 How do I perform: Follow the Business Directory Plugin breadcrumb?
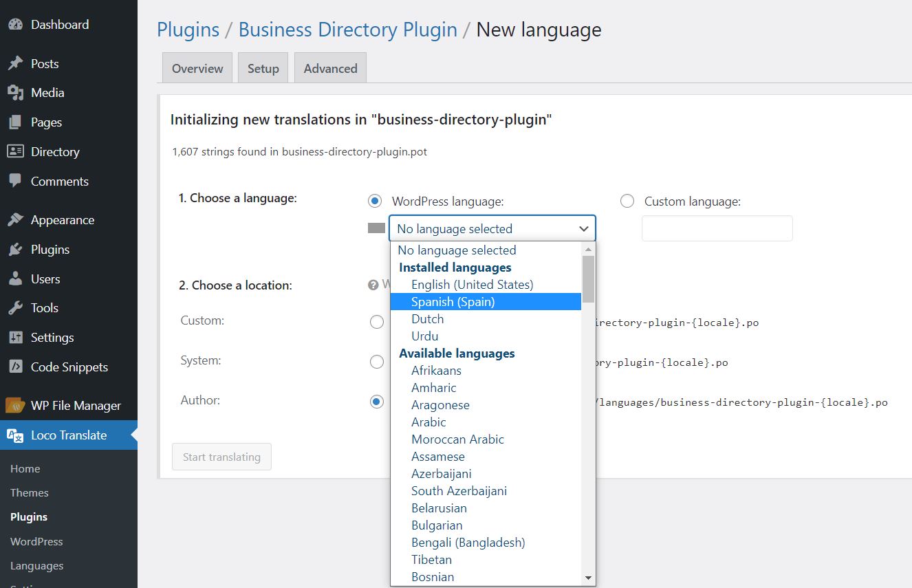click(x=348, y=30)
